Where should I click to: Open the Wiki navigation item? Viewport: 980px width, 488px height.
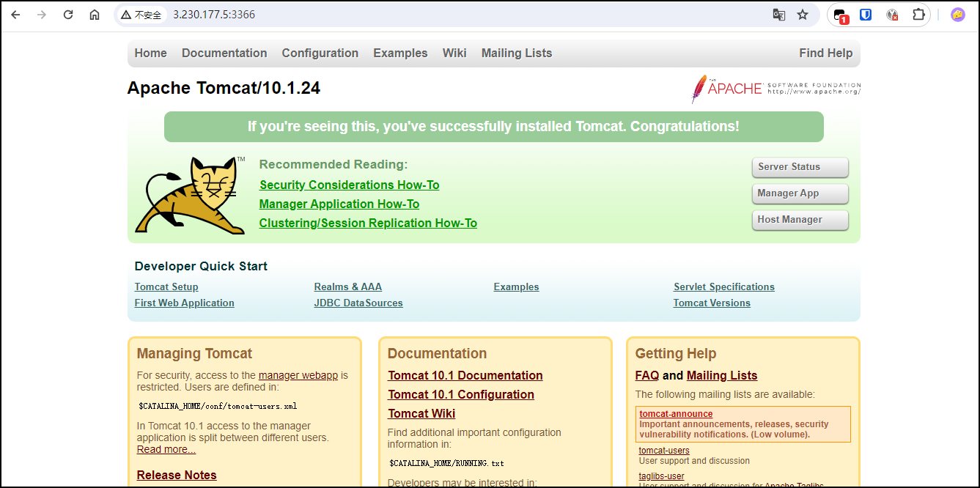(x=454, y=53)
